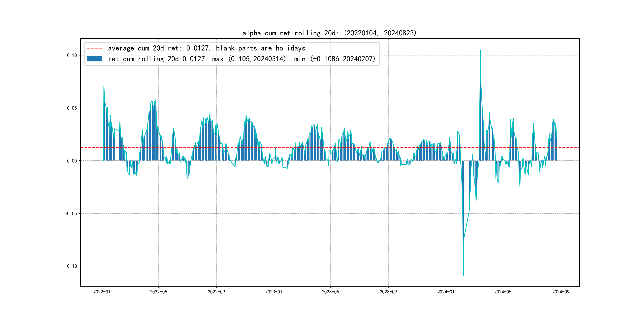
Task: Click the 2023-09 x-axis tick label
Action: 388,292
